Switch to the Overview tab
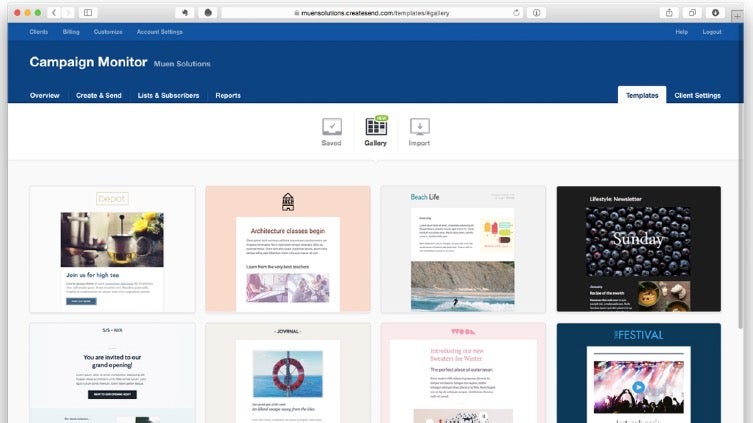Screen dimensions: 753x423 point(45,96)
